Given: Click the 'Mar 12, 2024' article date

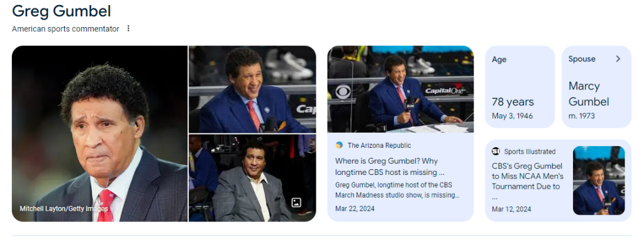Looking at the screenshot, I should (511, 209).
